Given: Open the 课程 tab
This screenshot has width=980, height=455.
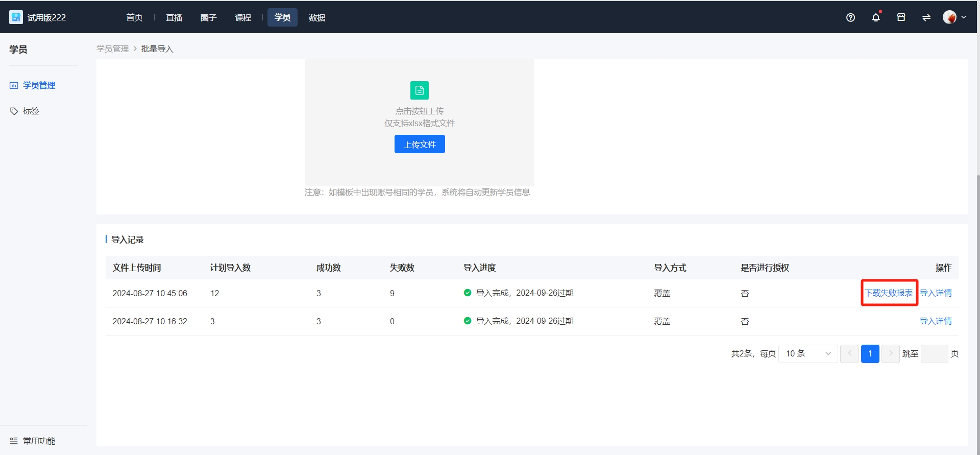Looking at the screenshot, I should coord(243,17).
